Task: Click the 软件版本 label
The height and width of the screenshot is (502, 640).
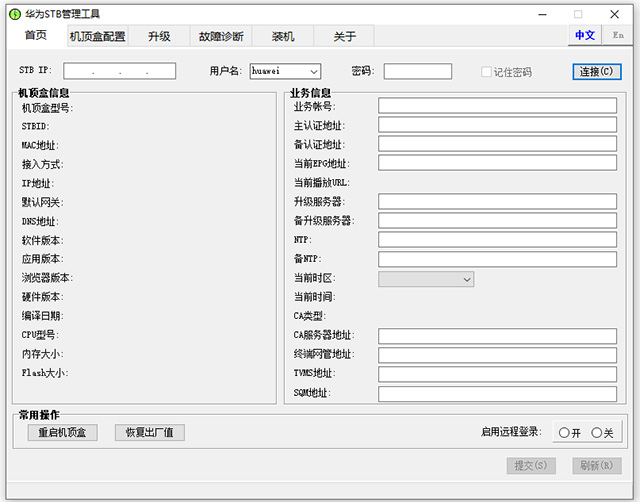Action: [42, 240]
